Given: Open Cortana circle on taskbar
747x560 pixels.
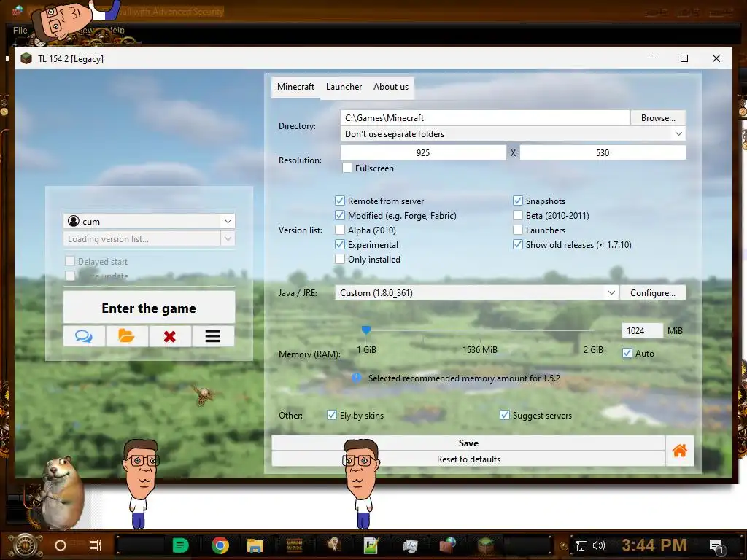Looking at the screenshot, I should click(x=61, y=545).
